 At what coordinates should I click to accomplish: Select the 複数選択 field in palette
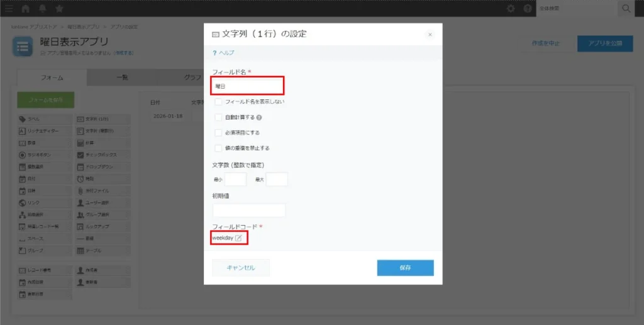tap(45, 167)
